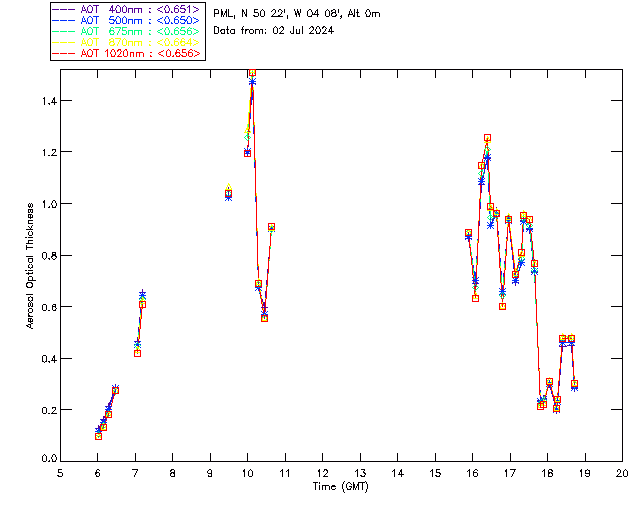
Task: Click the data point at 9.5 hours
Action: tap(229, 193)
